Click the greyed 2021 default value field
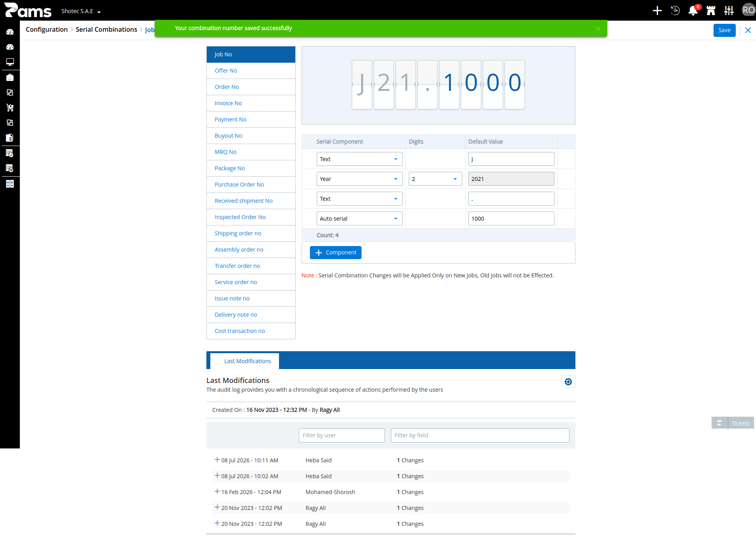Viewport: 756px width, 554px height. point(511,179)
